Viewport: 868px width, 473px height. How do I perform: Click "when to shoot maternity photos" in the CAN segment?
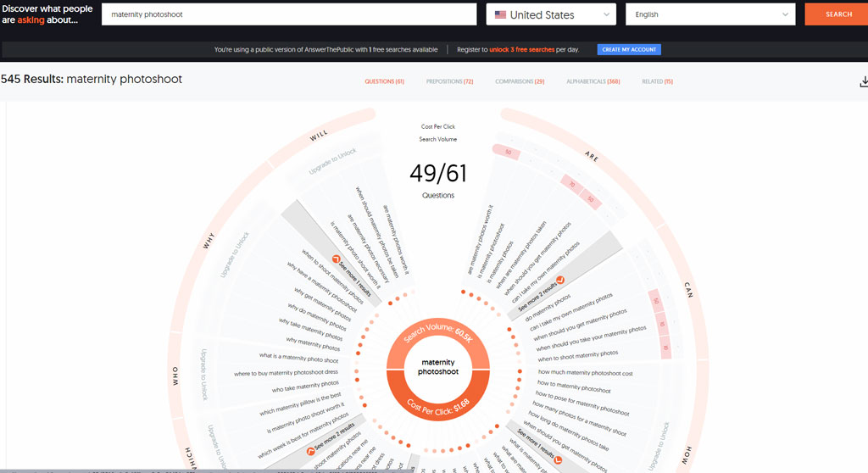coord(578,355)
